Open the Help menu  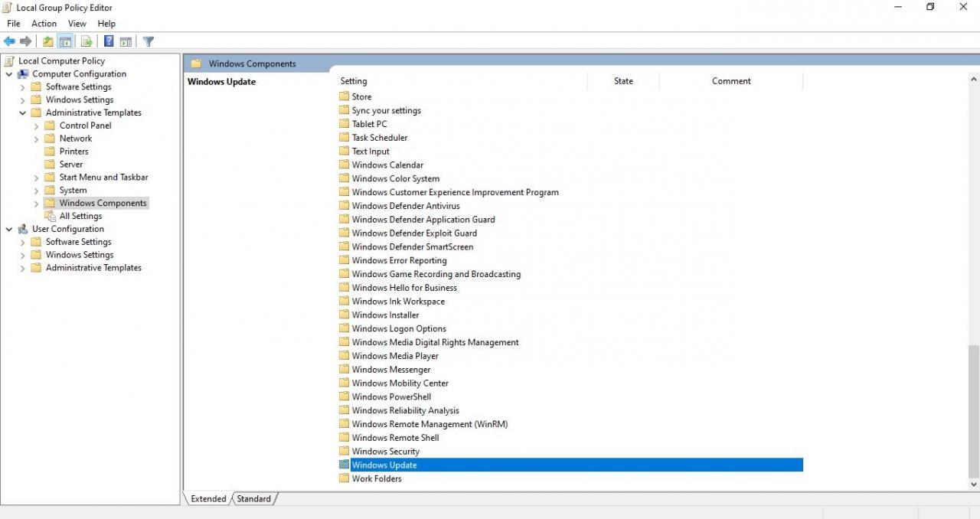click(x=106, y=24)
